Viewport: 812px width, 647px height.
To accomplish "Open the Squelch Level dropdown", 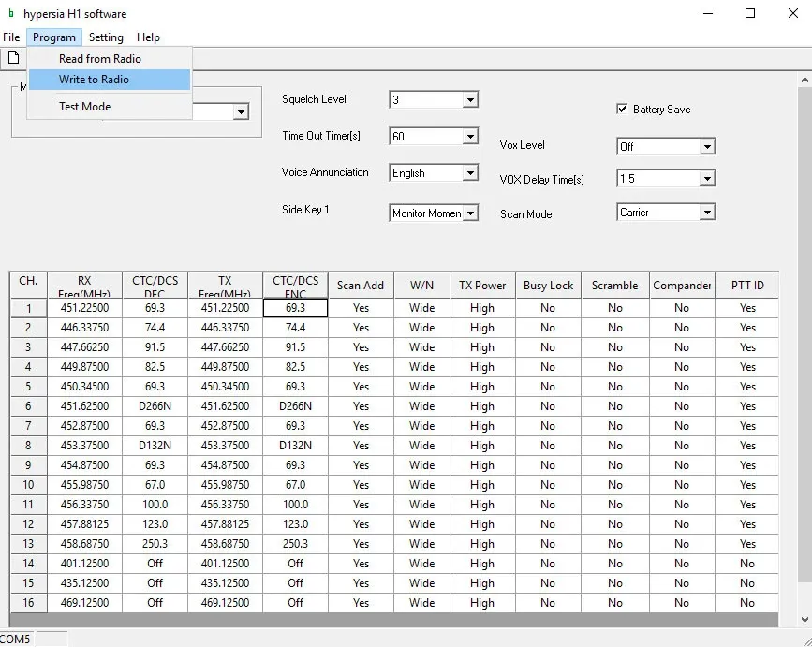I will click(x=470, y=100).
